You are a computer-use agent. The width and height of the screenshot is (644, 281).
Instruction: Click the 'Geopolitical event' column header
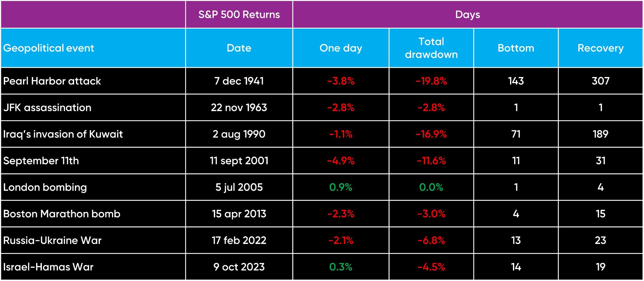coord(49,48)
